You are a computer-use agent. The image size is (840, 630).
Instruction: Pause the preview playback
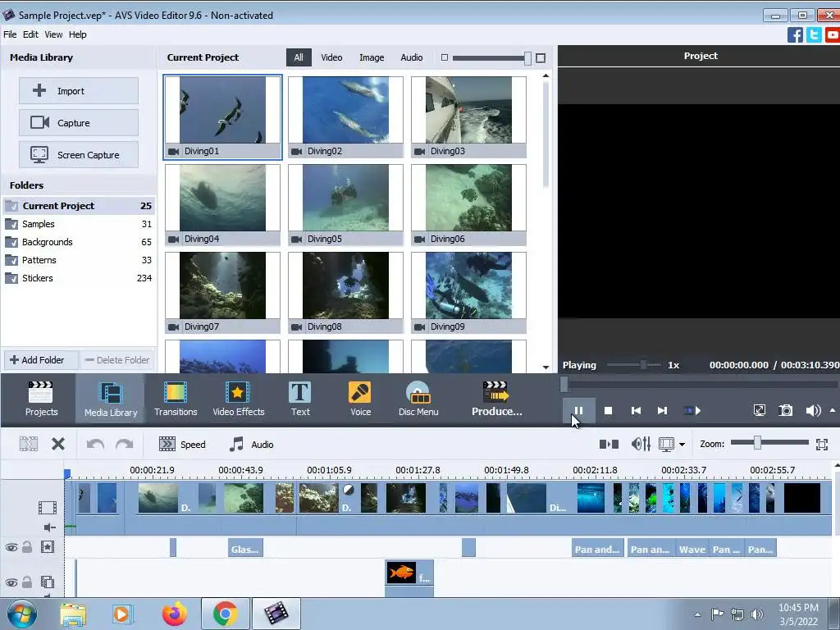tap(578, 411)
